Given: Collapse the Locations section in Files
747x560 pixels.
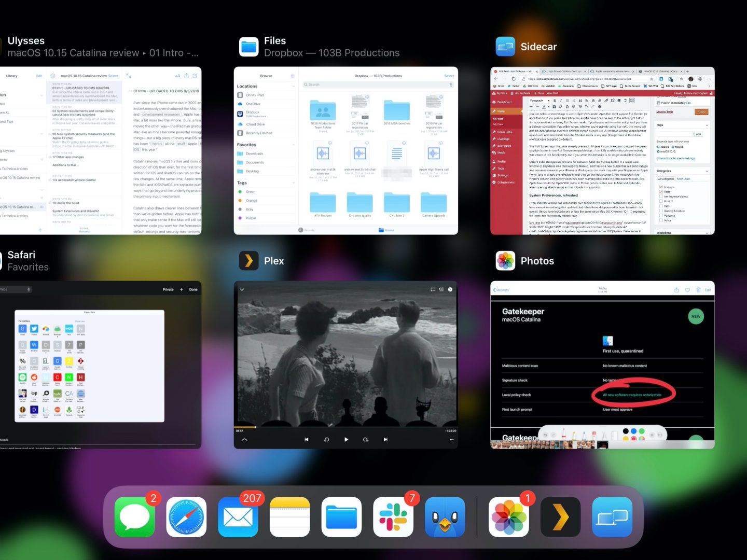Looking at the screenshot, I should tap(293, 86).
